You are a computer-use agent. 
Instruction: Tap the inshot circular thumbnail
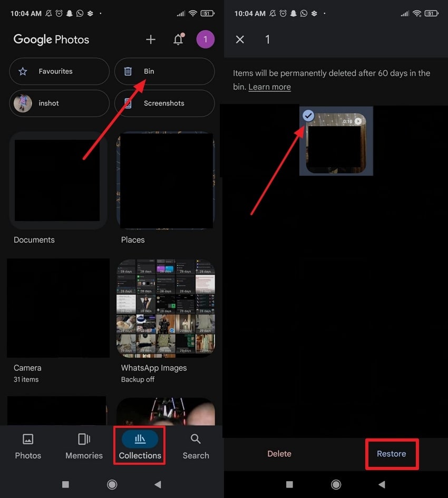pyautogui.click(x=23, y=103)
